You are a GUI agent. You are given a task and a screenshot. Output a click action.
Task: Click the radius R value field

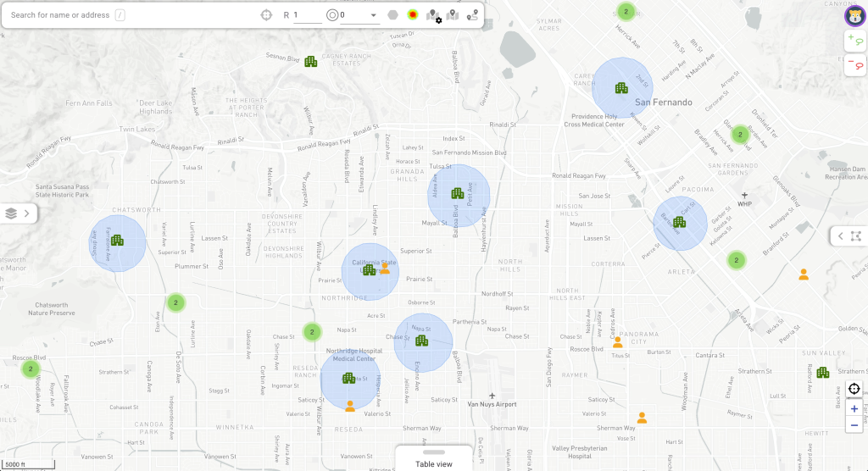pyautogui.click(x=307, y=15)
